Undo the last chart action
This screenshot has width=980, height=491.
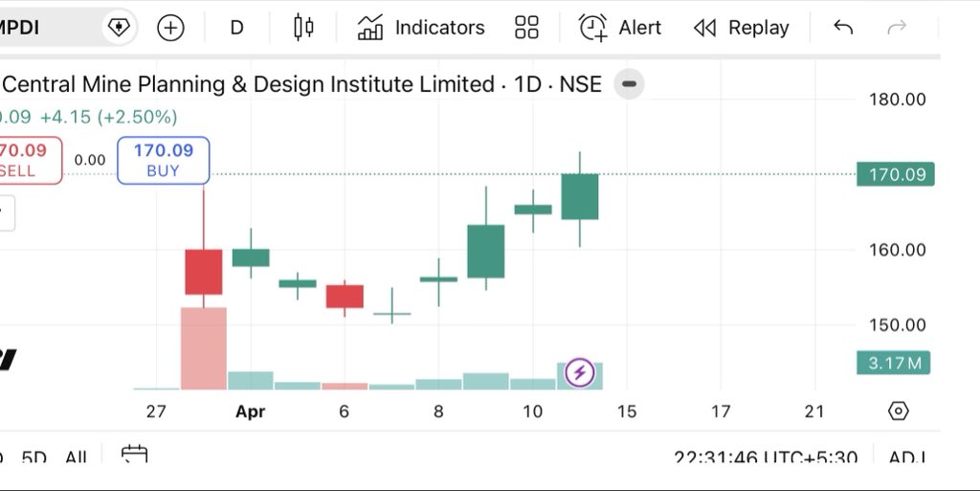coord(843,27)
